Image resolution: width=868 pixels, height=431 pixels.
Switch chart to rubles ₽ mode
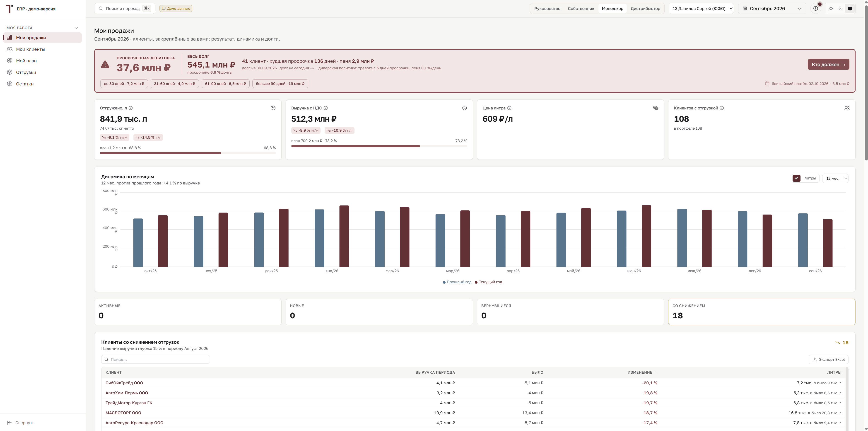click(x=797, y=178)
